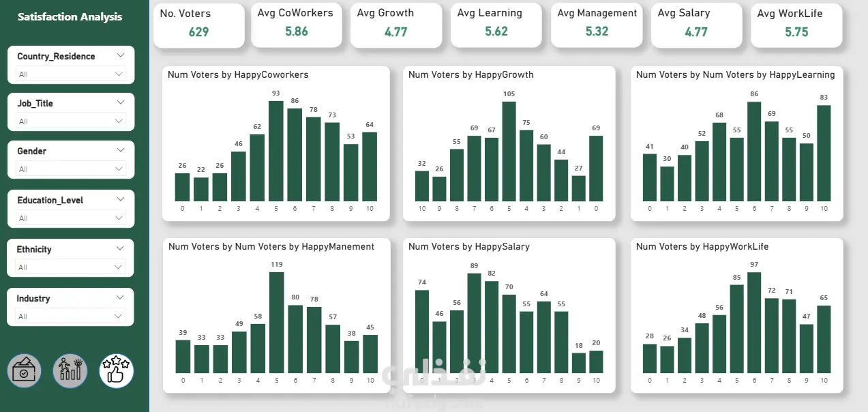Screen dimensions: 868x412
Task: Click the 'Satisfaction Analysis' page title
Action: (70, 16)
